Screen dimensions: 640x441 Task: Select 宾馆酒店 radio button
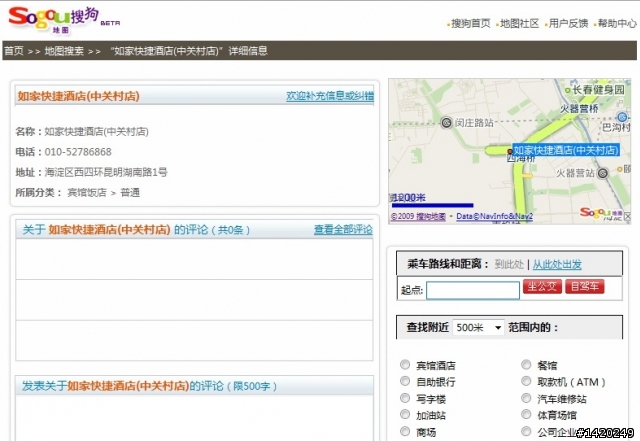click(405, 364)
